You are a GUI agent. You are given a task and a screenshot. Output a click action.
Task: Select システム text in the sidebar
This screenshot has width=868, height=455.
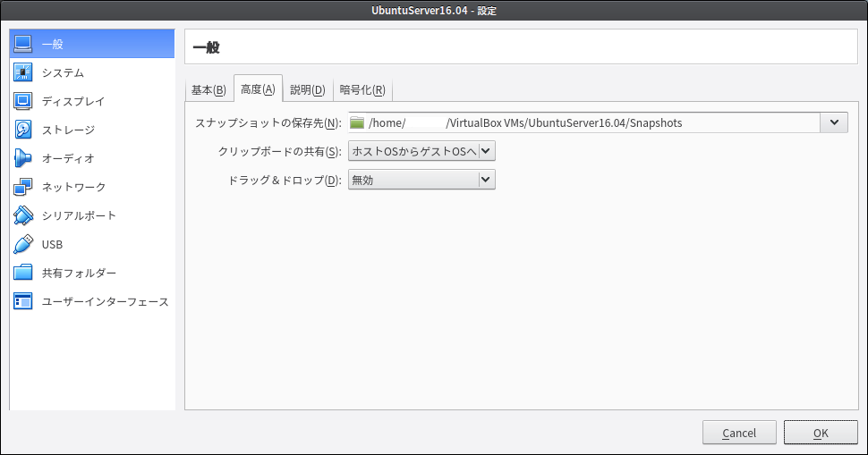click(64, 73)
